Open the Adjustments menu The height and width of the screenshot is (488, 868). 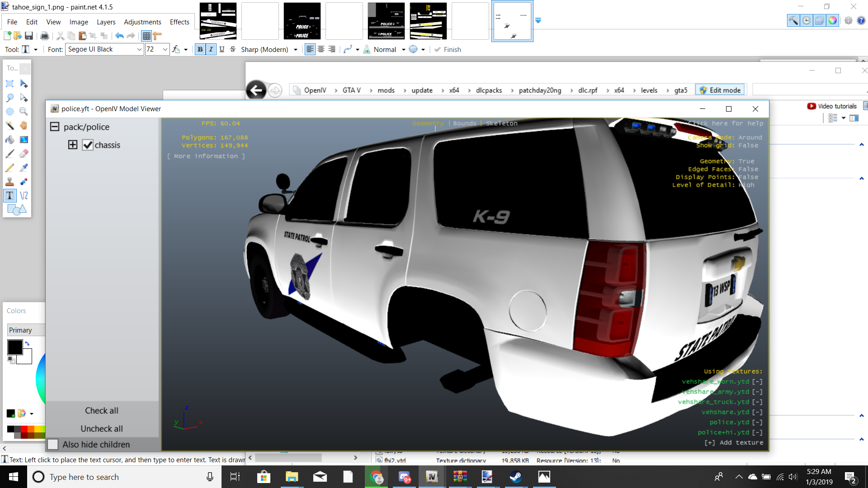point(142,22)
